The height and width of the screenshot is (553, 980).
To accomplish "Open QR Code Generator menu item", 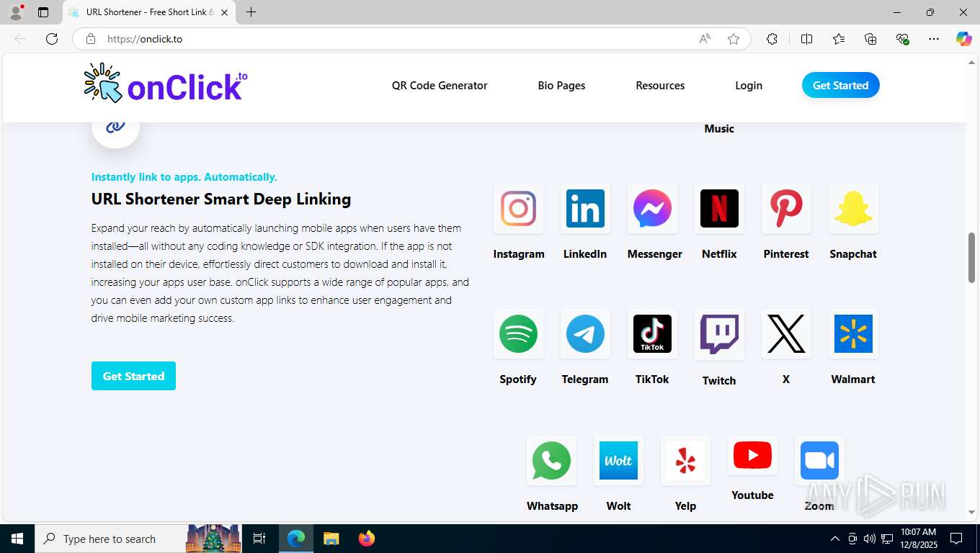I will [440, 85].
